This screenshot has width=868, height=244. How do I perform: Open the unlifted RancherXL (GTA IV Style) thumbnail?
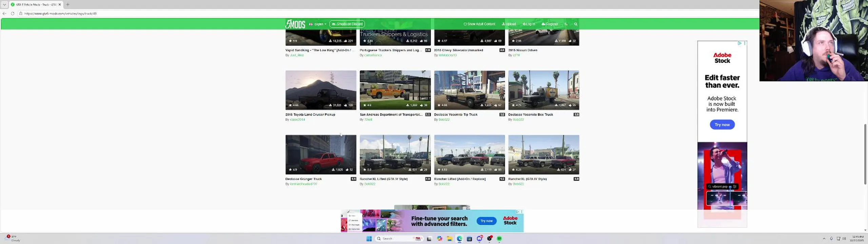[x=544, y=155]
